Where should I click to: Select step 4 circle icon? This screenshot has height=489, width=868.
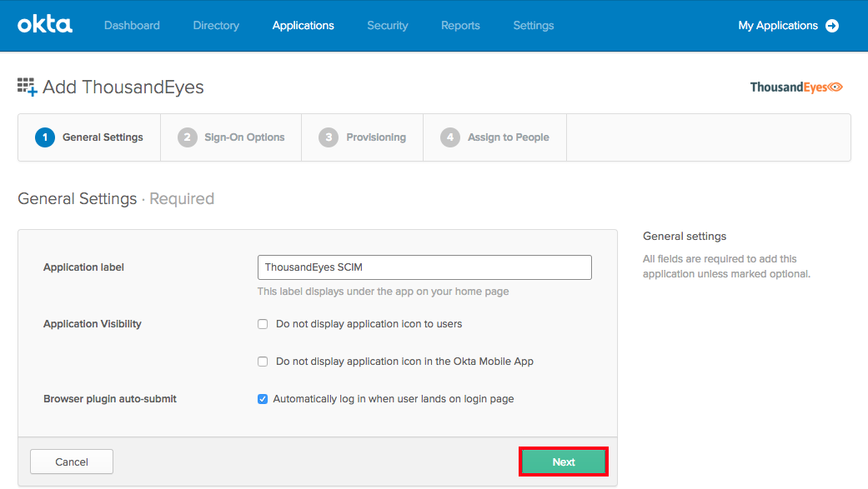[450, 137]
